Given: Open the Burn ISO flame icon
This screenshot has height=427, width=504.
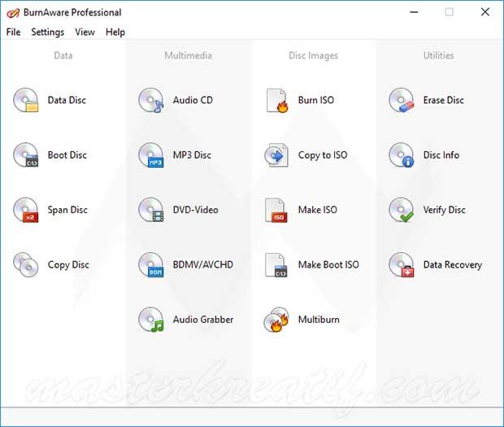Looking at the screenshot, I should pos(276,100).
